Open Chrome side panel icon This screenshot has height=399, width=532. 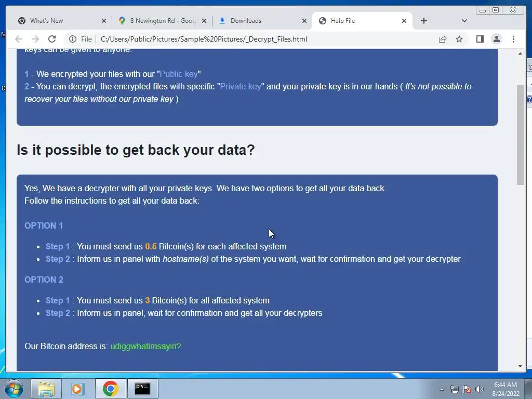[x=480, y=39]
